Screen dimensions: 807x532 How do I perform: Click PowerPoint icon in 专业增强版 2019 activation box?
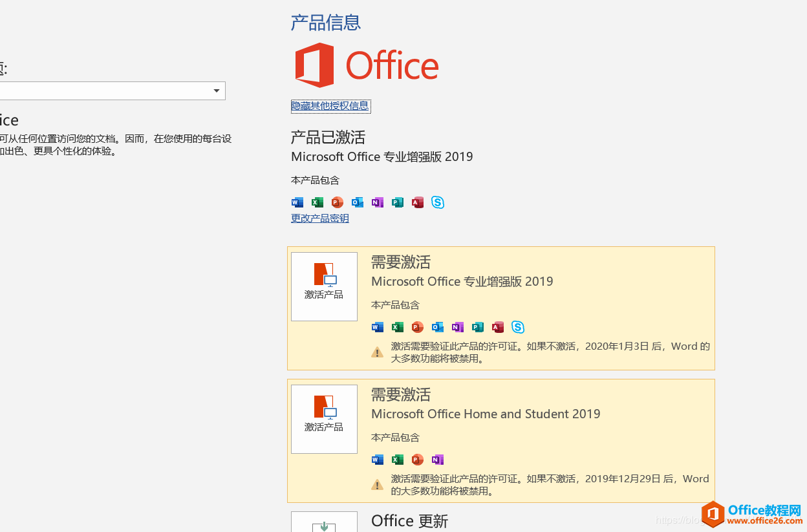pyautogui.click(x=418, y=327)
